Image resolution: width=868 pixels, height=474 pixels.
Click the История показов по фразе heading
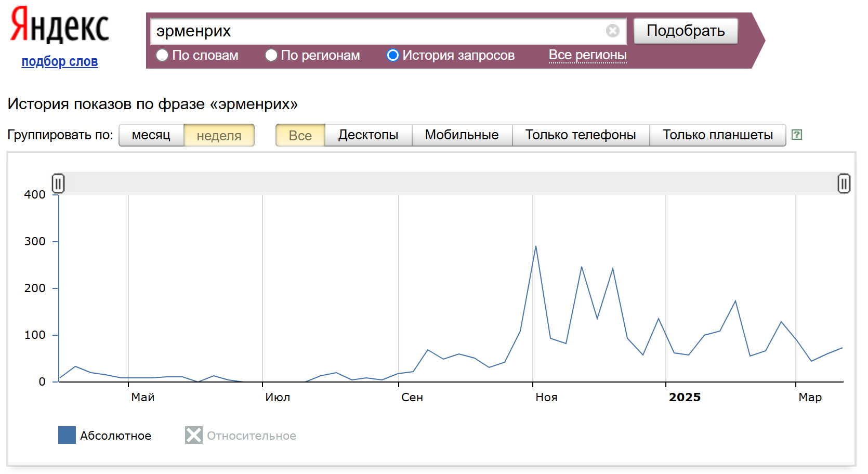point(152,104)
